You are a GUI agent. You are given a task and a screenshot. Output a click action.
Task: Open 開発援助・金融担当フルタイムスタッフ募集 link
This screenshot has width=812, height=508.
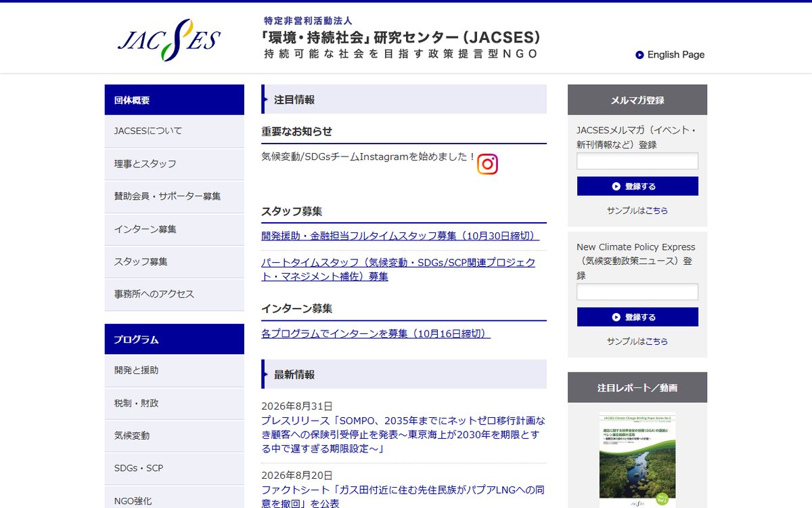[x=401, y=236]
